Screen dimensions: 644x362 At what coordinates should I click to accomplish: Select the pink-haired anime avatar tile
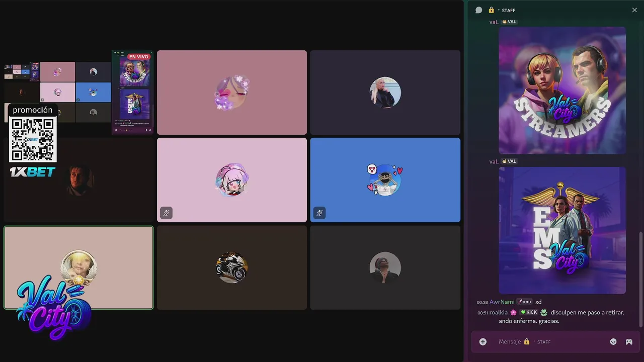pos(232,180)
